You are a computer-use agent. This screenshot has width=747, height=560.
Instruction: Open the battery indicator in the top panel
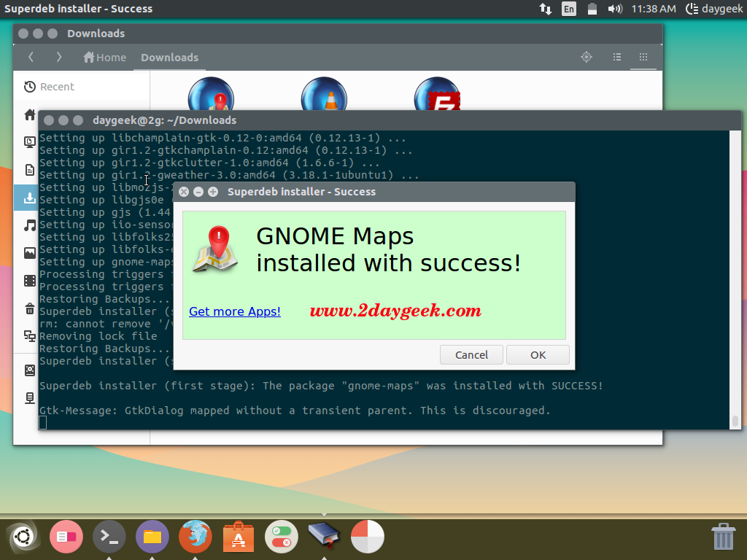tap(592, 9)
